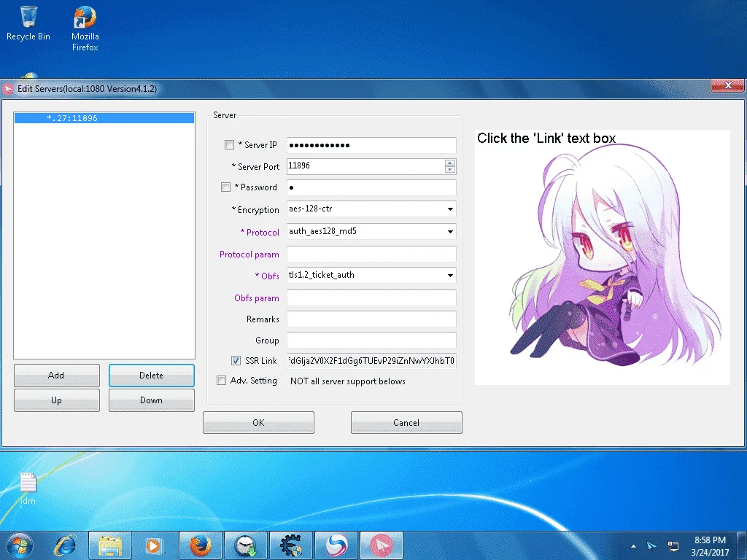
Task: Open Windows Media Player taskbar icon
Action: click(x=154, y=545)
